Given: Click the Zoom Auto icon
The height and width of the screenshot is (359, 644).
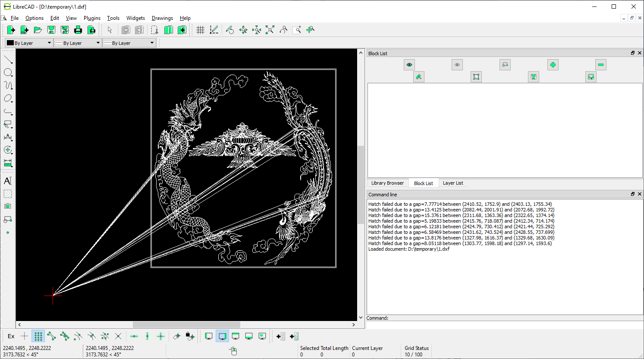Looking at the screenshot, I should coord(270,30).
